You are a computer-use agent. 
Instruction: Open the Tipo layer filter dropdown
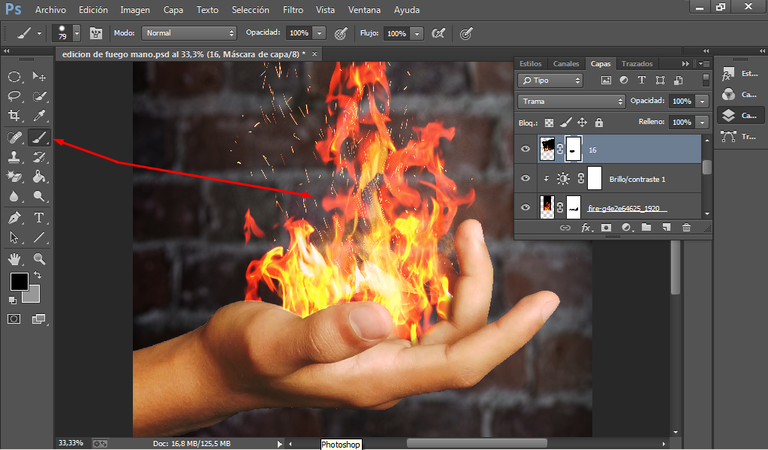[x=550, y=80]
